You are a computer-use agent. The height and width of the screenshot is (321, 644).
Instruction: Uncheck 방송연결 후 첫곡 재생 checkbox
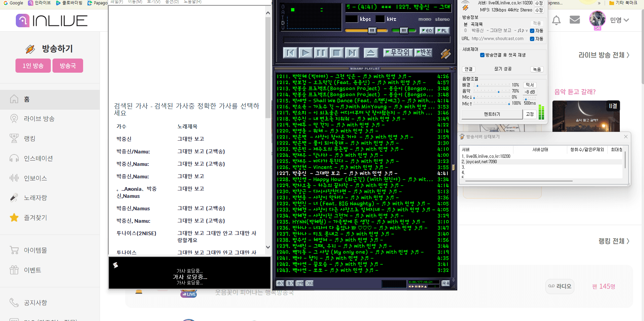[x=482, y=55]
